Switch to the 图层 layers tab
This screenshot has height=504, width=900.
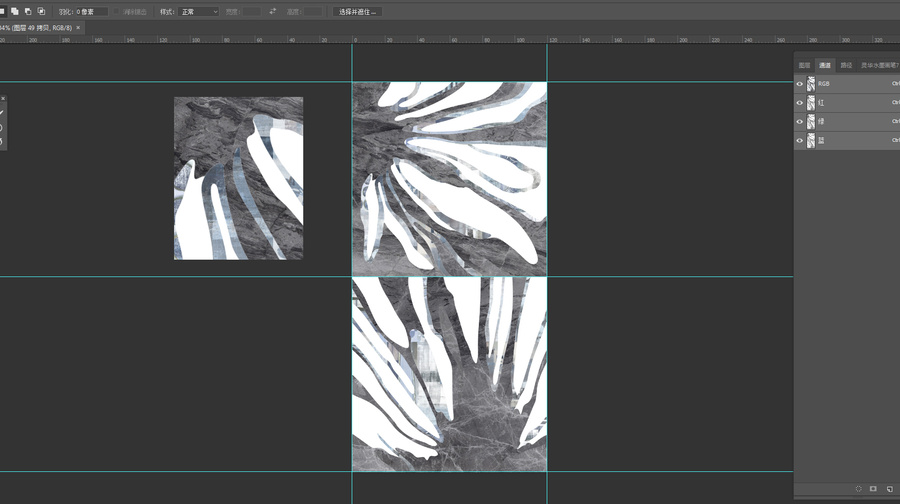click(805, 65)
